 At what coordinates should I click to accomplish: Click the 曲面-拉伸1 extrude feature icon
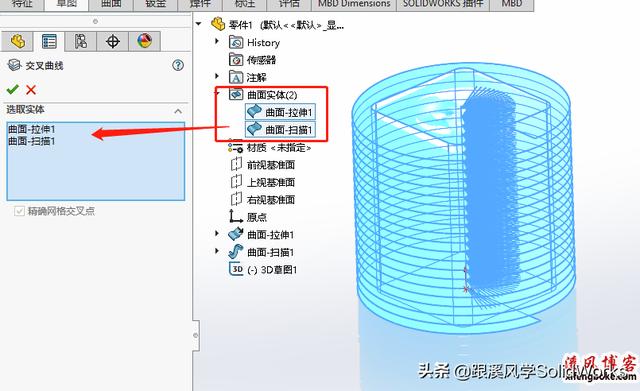tap(236, 234)
